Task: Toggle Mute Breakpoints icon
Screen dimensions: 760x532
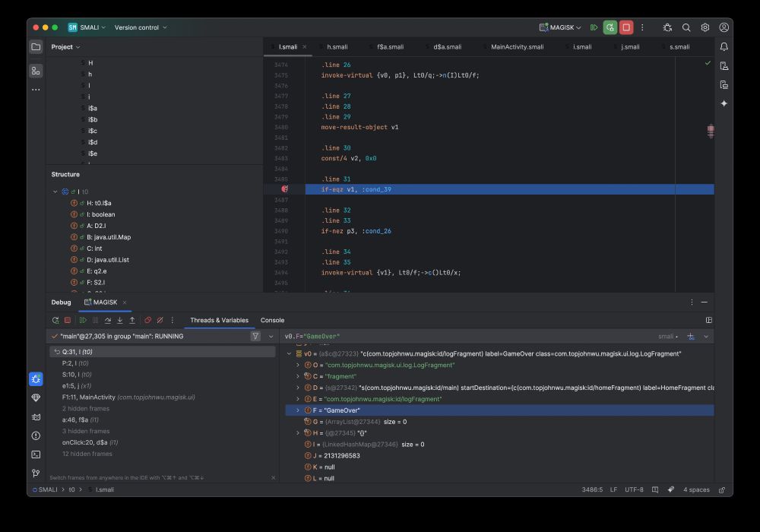Action: coord(160,320)
